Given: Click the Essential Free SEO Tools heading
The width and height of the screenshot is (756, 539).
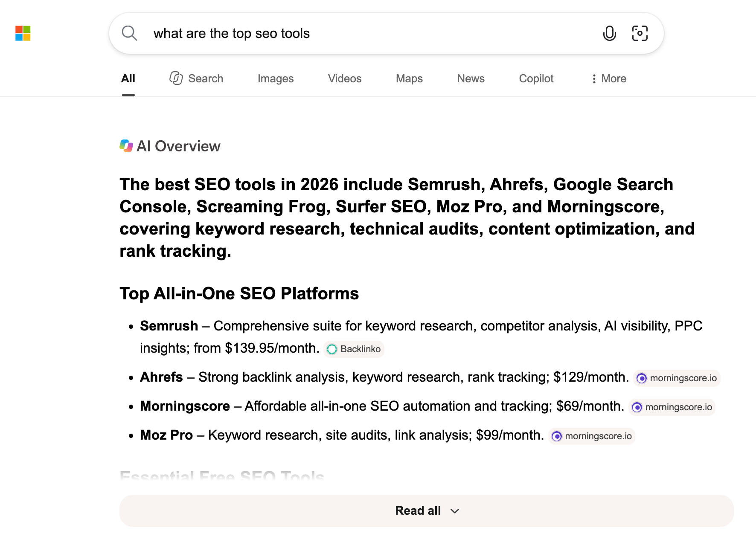Looking at the screenshot, I should point(222,476).
